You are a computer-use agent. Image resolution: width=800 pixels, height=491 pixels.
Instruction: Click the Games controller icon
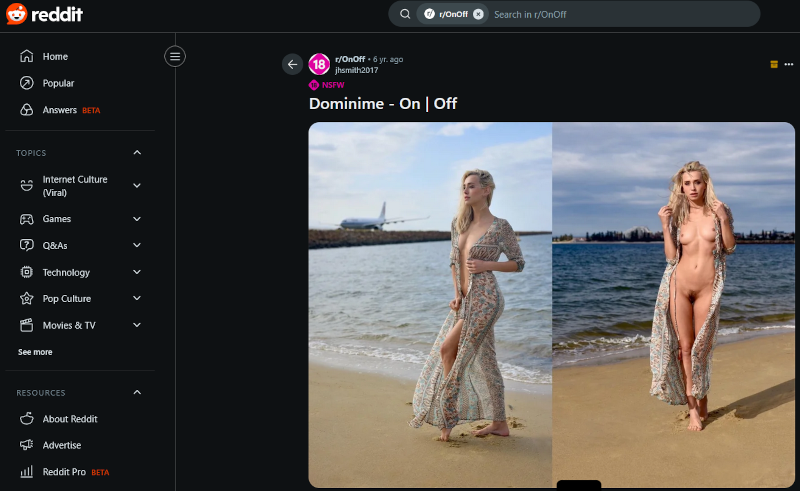click(27, 219)
